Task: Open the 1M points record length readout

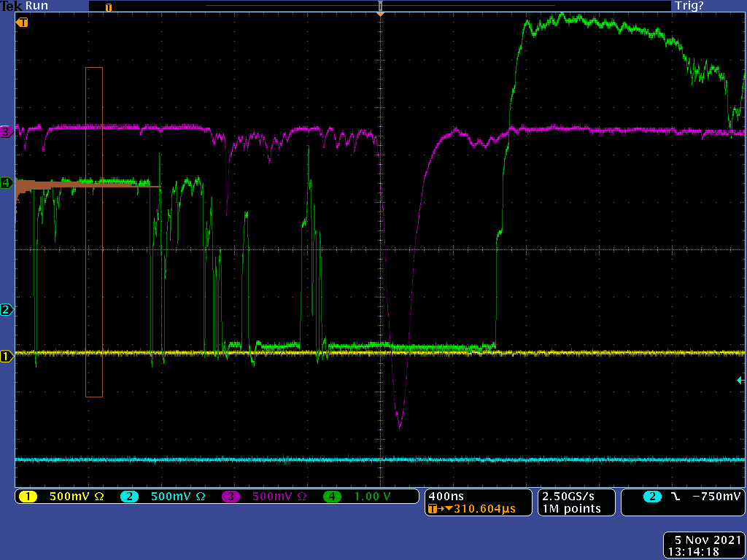Action: [x=572, y=508]
